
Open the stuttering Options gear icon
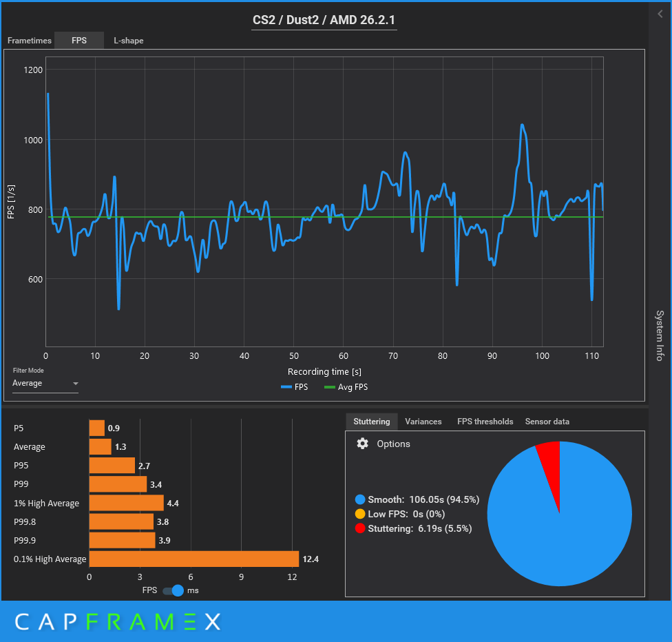(x=362, y=444)
